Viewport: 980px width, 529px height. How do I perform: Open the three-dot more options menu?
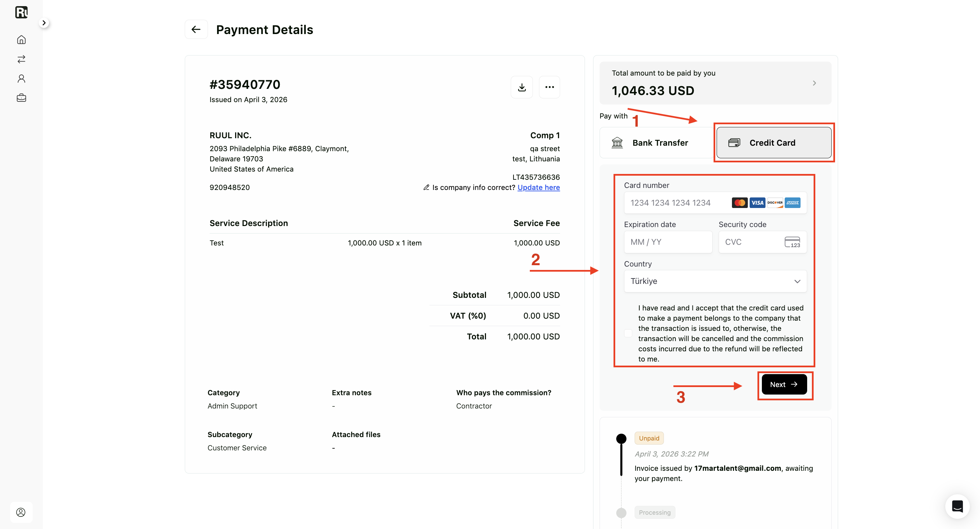(549, 87)
